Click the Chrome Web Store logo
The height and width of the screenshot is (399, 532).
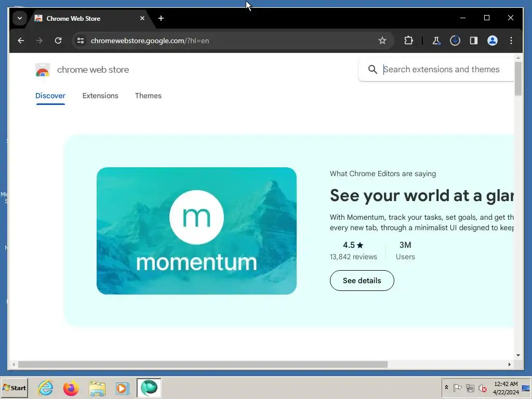[x=43, y=70]
